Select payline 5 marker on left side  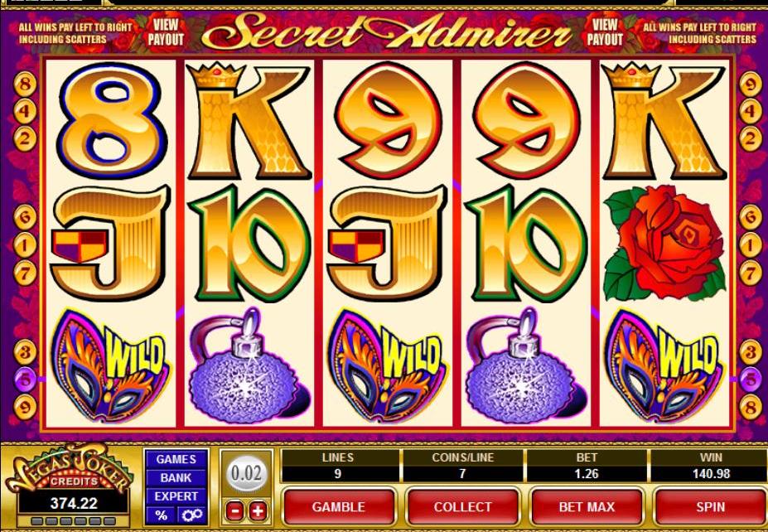(25, 380)
